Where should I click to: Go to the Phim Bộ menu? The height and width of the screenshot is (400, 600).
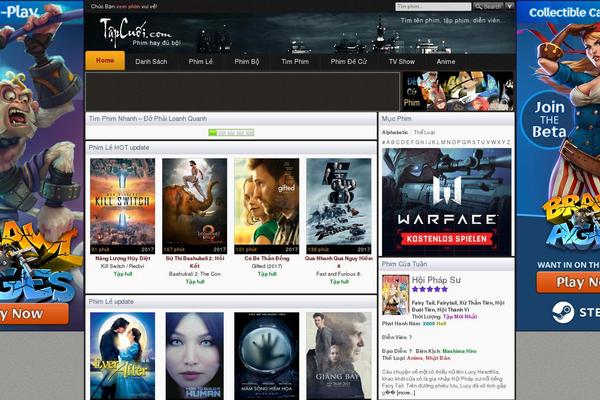coord(247,61)
